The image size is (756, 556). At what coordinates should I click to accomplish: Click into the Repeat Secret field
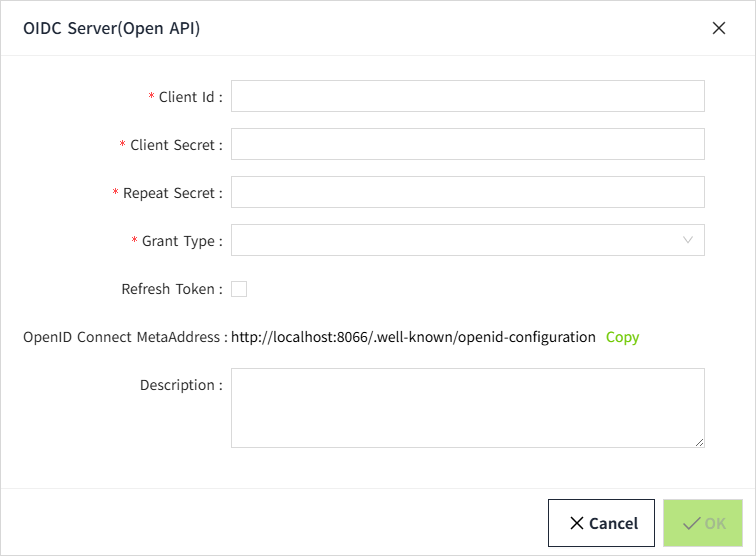coord(467,192)
